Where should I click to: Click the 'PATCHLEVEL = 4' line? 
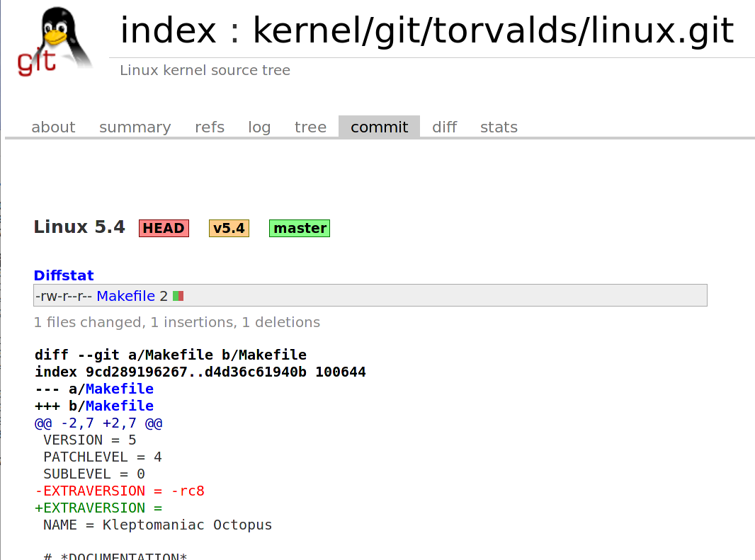coord(103,457)
